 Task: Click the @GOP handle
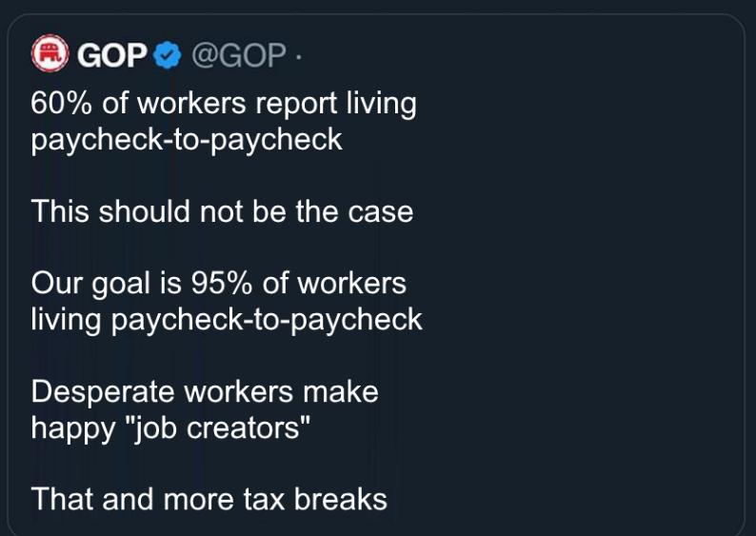(x=239, y=55)
